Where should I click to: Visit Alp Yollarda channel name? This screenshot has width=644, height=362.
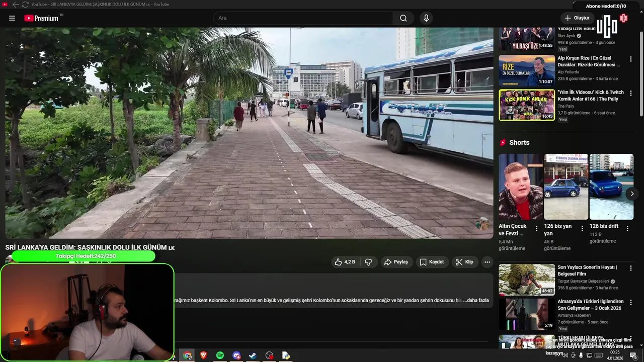[x=568, y=72]
